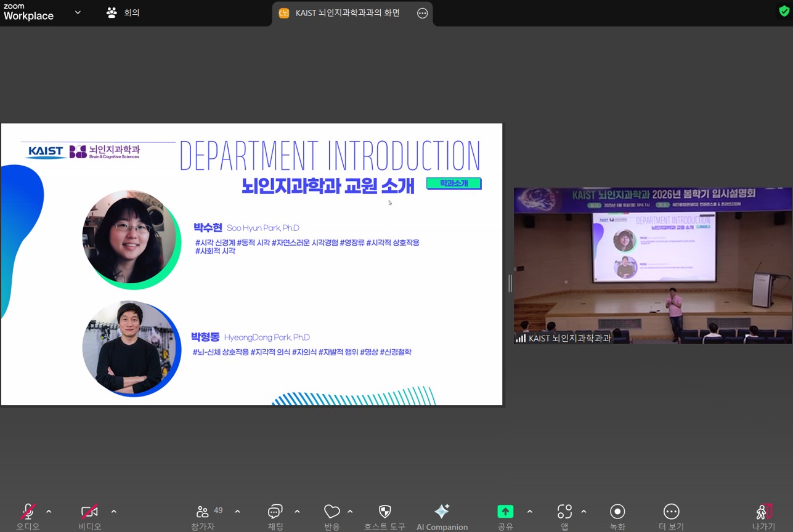Leave the meeting via exit icon
This screenshot has width=793, height=532.
coord(764,512)
